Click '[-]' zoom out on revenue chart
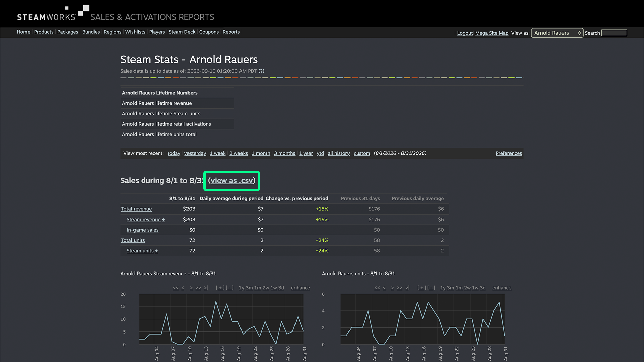644x362 pixels. click(x=230, y=288)
